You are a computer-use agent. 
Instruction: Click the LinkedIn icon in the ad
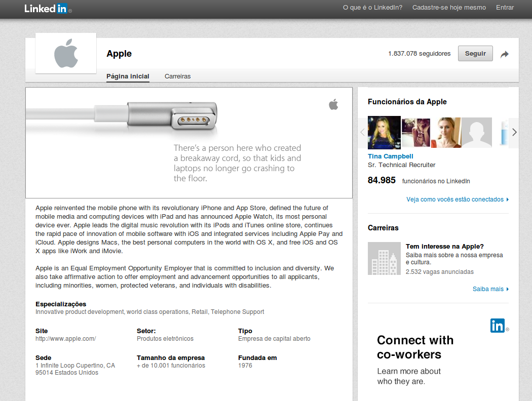pyautogui.click(x=498, y=326)
